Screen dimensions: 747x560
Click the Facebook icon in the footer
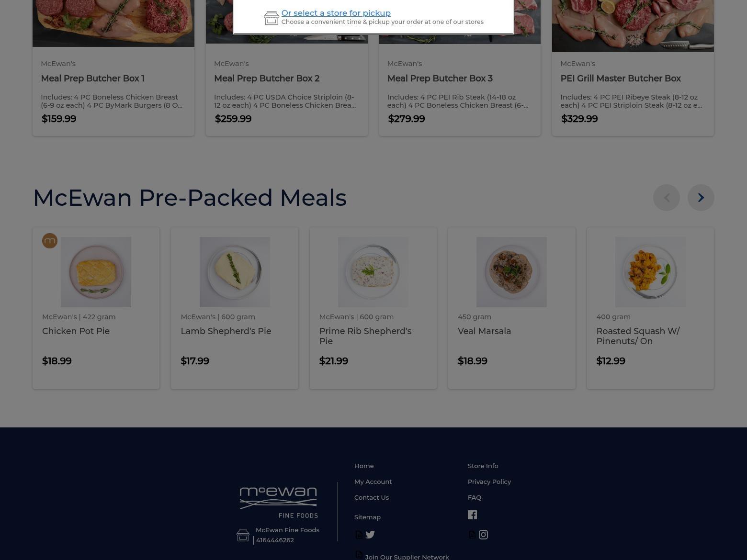(472, 515)
